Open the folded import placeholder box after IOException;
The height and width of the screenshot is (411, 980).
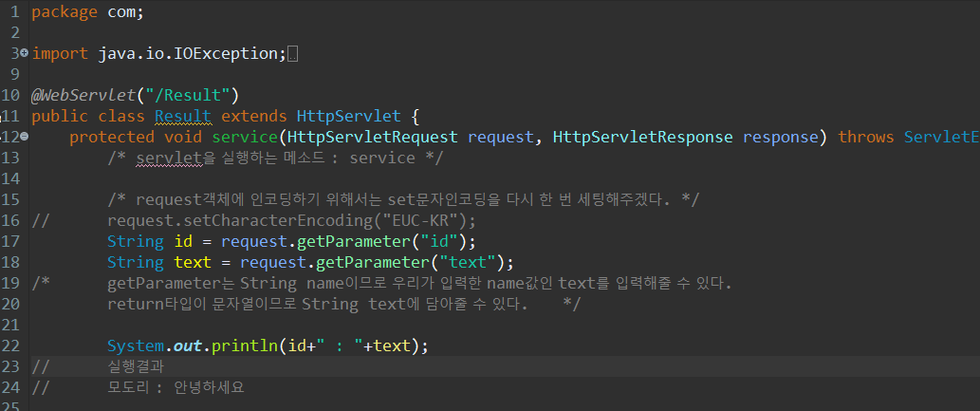(x=292, y=55)
